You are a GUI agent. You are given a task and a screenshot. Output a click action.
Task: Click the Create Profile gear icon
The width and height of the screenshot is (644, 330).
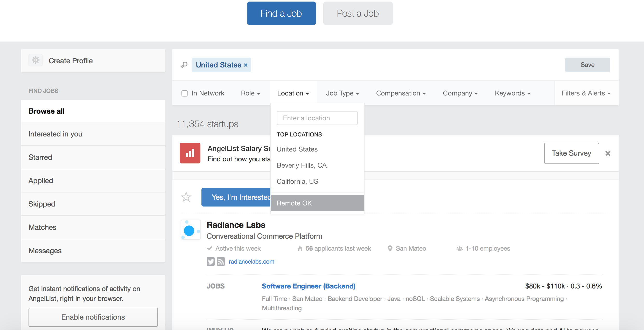[x=36, y=60]
